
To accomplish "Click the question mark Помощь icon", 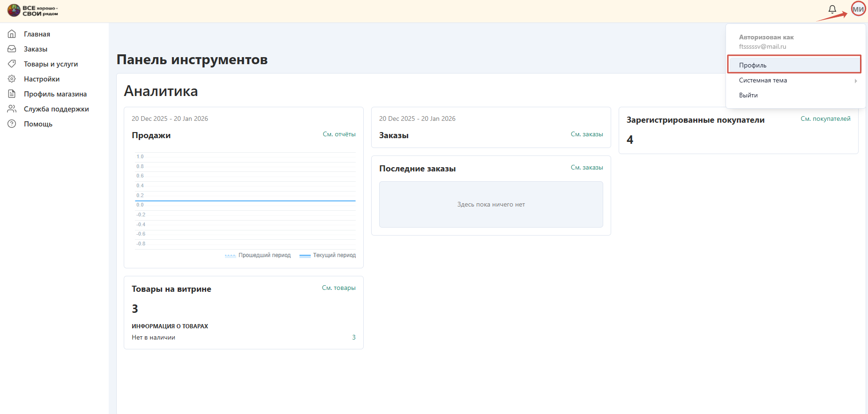I will click(12, 124).
